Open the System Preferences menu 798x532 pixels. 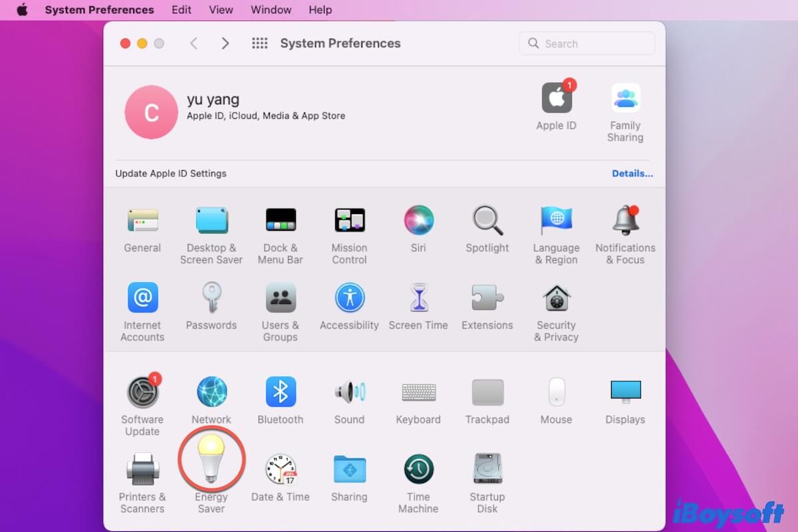(100, 10)
